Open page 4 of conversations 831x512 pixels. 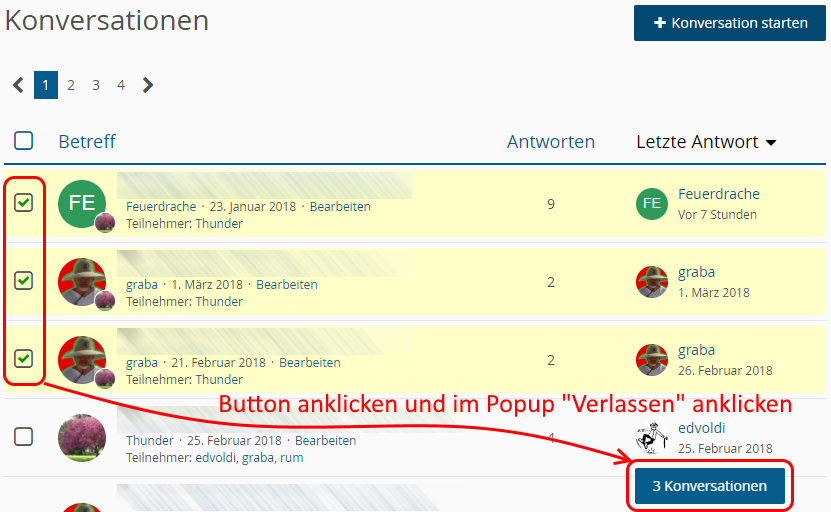121,85
